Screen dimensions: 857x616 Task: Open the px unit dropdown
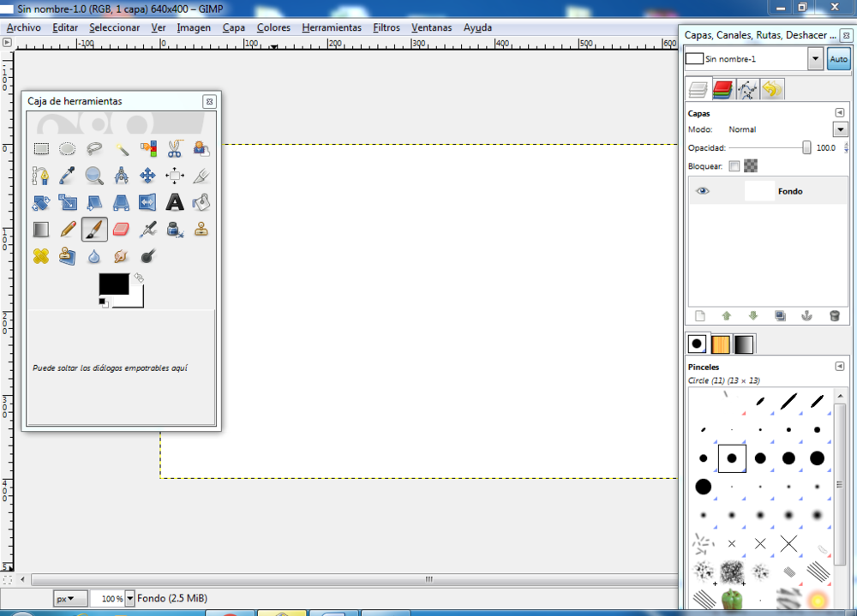(70, 599)
